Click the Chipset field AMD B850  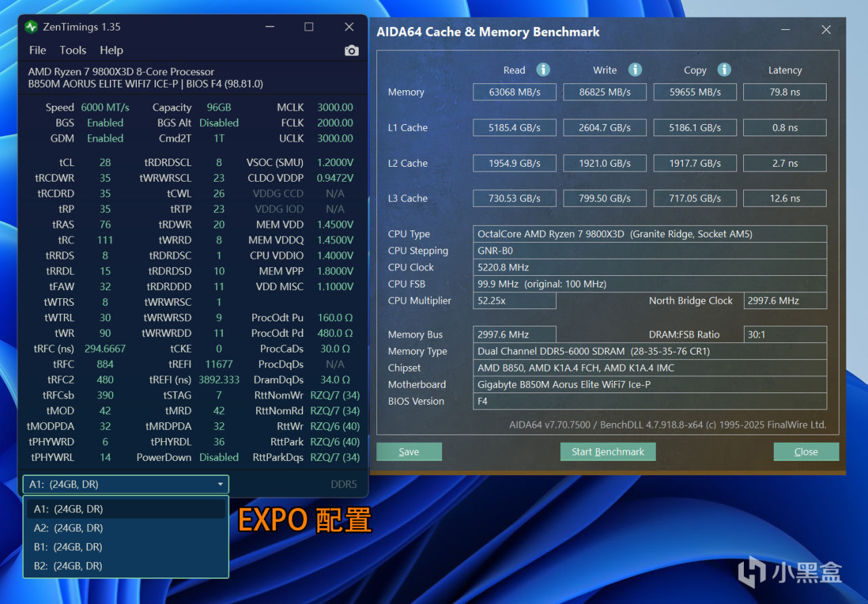[x=650, y=368]
